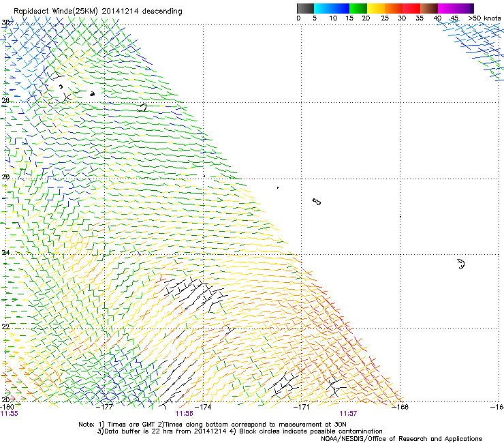Click the '11:57' time label
504x443 pixels.
click(348, 414)
